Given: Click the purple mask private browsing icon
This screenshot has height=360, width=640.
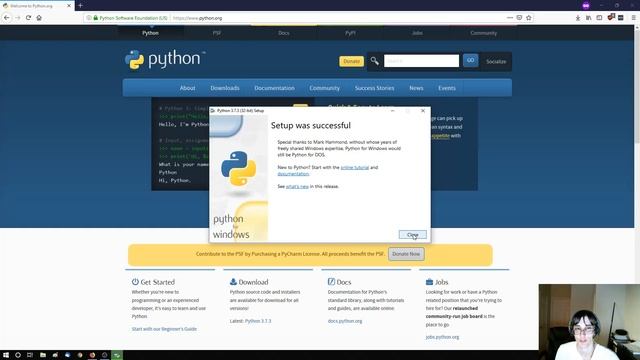Looking at the screenshot, I should [586, 5].
